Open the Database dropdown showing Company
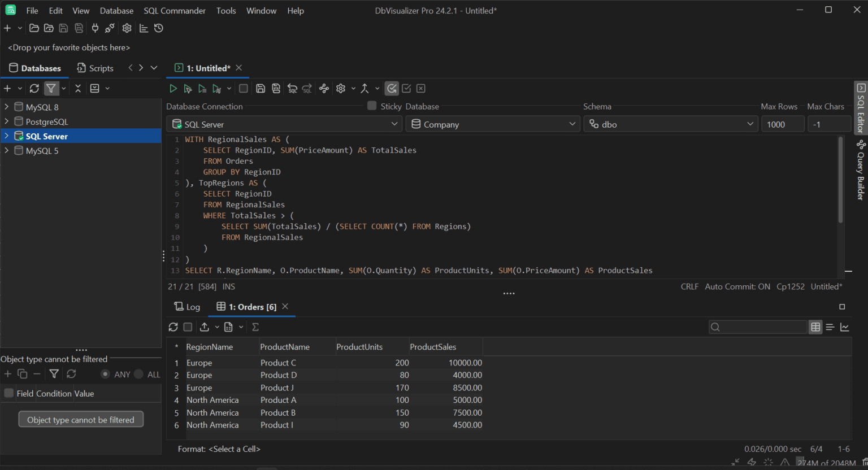The width and height of the screenshot is (868, 470). (572, 124)
